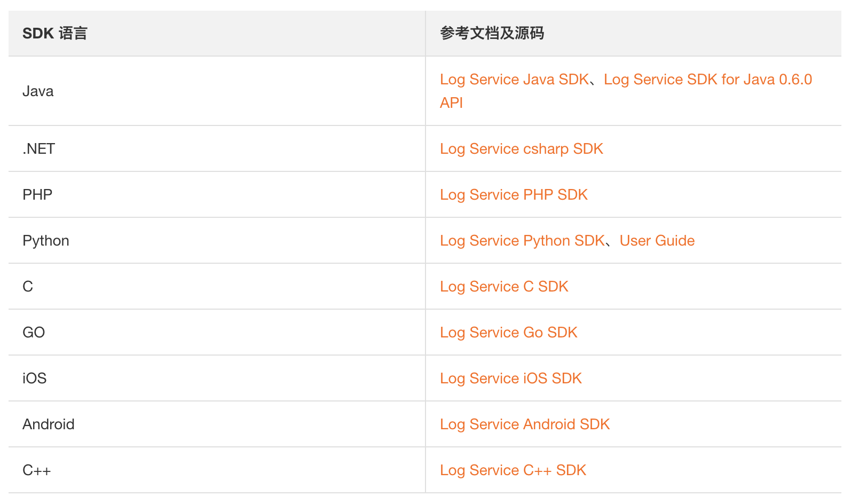
Task: Click the 'iOS' language cell
Action: (217, 379)
